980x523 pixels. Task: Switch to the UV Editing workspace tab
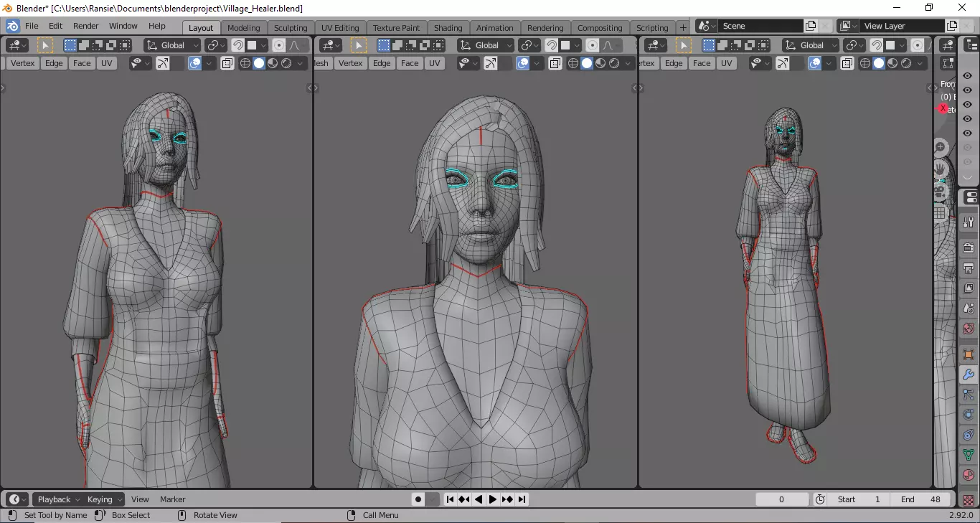pos(340,28)
